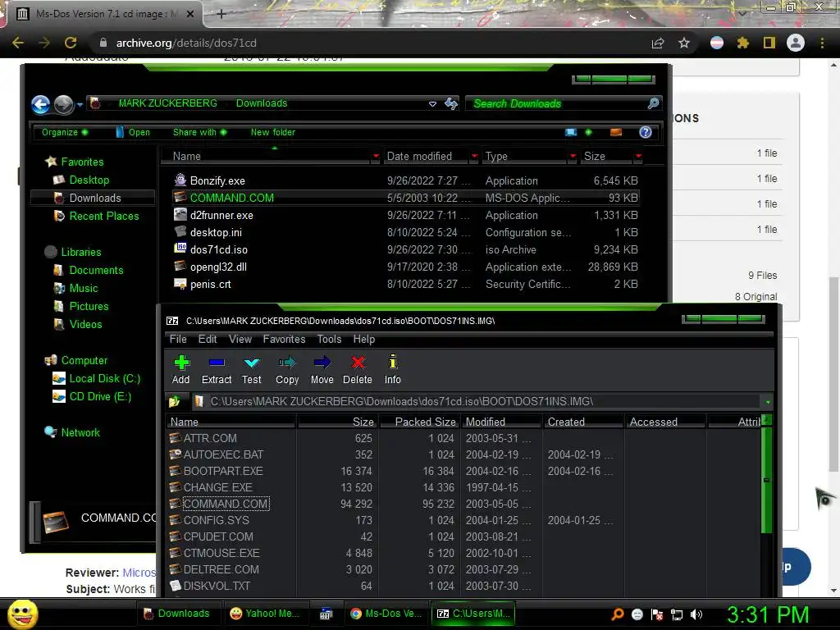Image resolution: width=840 pixels, height=630 pixels.
Task: Click New folder in Explorer toolbar
Action: click(x=272, y=132)
